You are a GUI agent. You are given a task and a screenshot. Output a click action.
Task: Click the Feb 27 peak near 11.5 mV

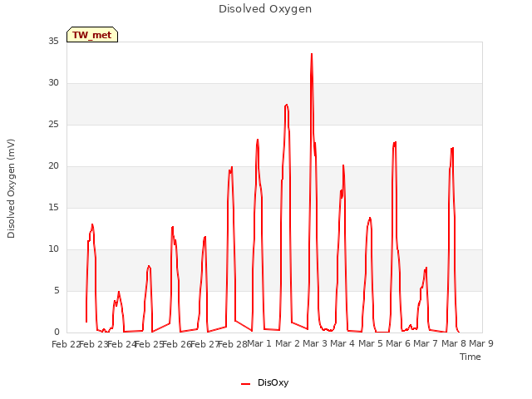(205, 237)
